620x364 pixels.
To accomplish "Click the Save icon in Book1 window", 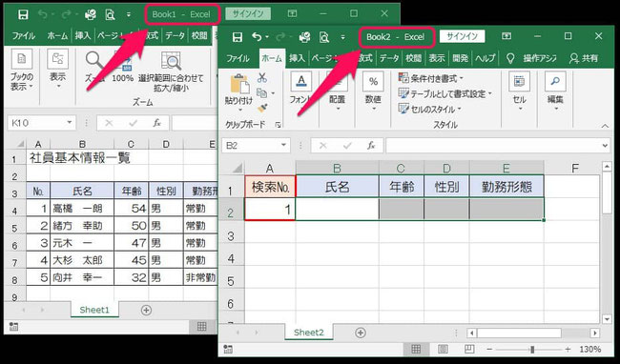I will [23, 14].
